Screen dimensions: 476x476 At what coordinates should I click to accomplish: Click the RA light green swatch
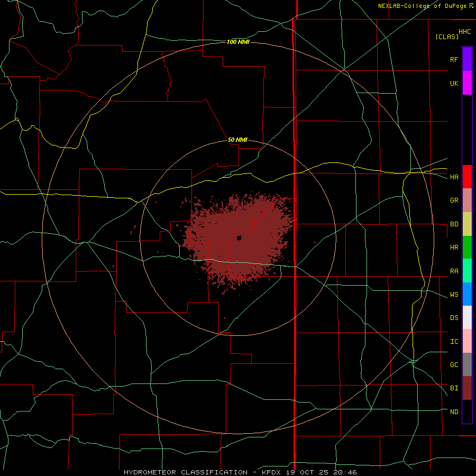(x=467, y=271)
